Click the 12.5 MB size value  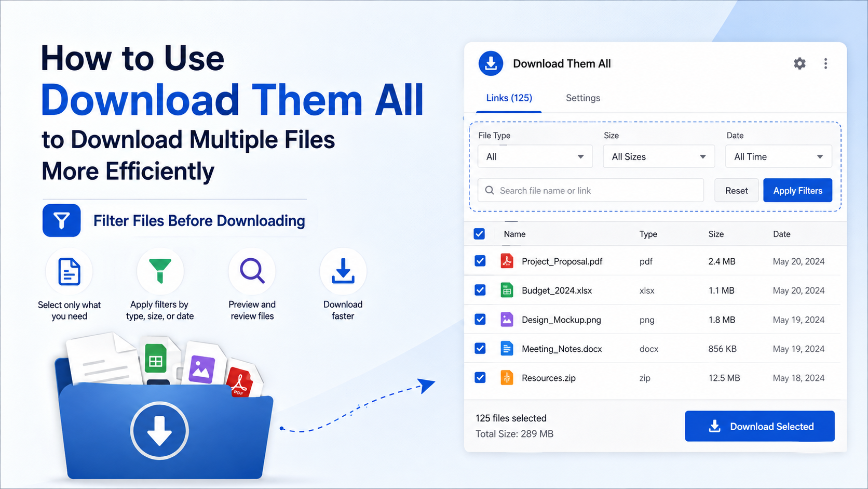click(x=724, y=377)
